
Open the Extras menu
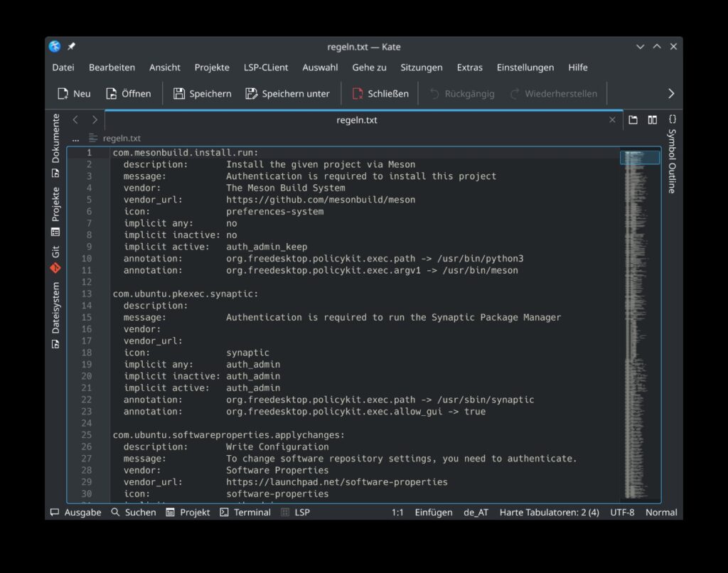coord(469,68)
